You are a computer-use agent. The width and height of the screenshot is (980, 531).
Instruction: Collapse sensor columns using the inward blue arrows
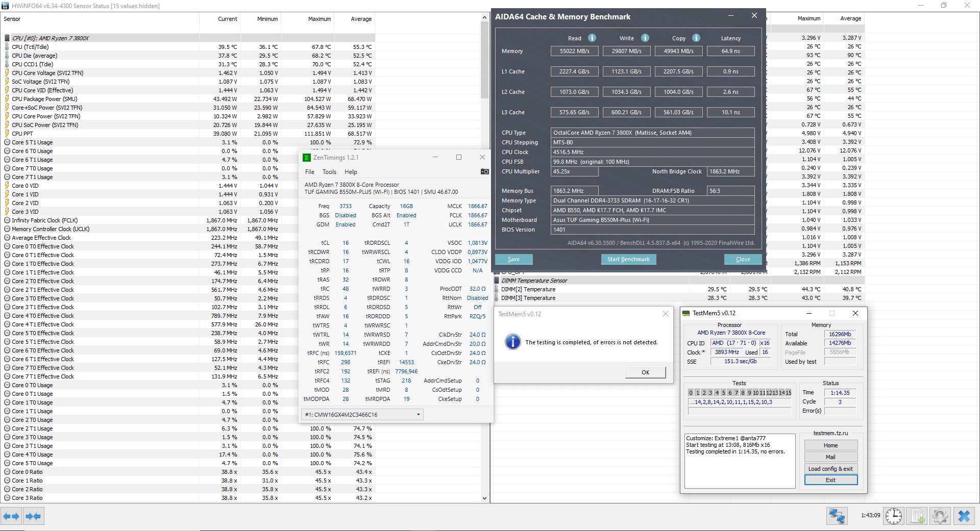pos(34,516)
